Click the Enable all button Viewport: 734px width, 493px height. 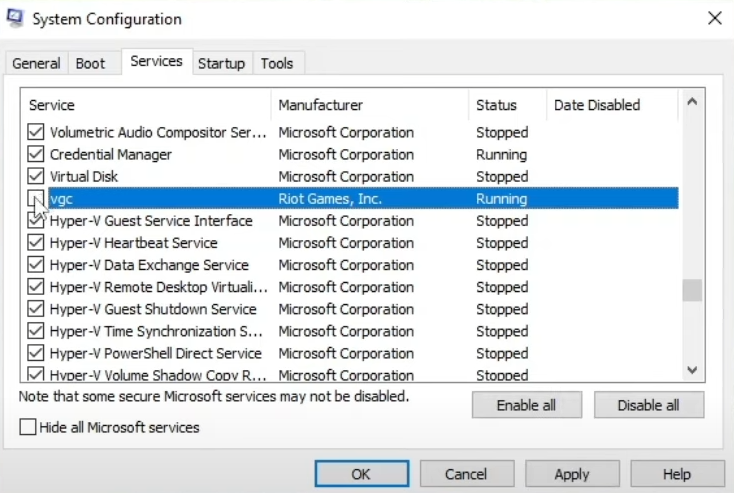pos(526,405)
